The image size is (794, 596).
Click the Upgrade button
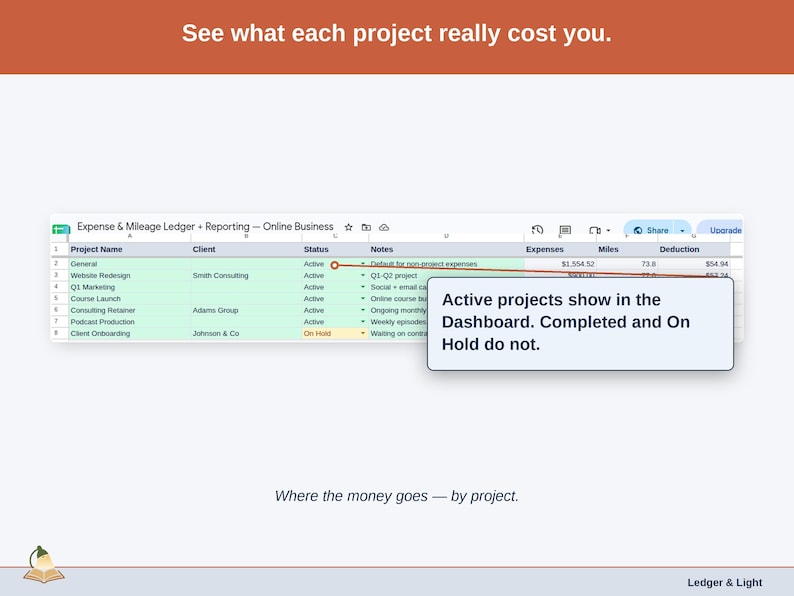pyautogui.click(x=721, y=229)
